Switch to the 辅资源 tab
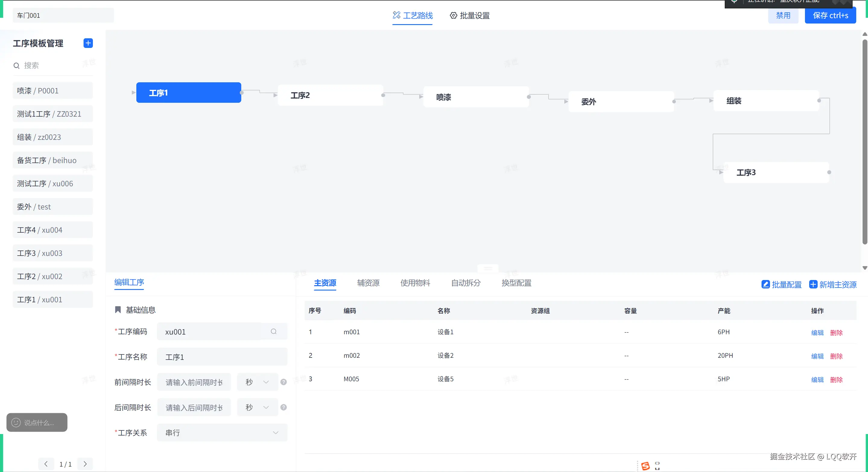This screenshot has width=868, height=472. pyautogui.click(x=368, y=283)
